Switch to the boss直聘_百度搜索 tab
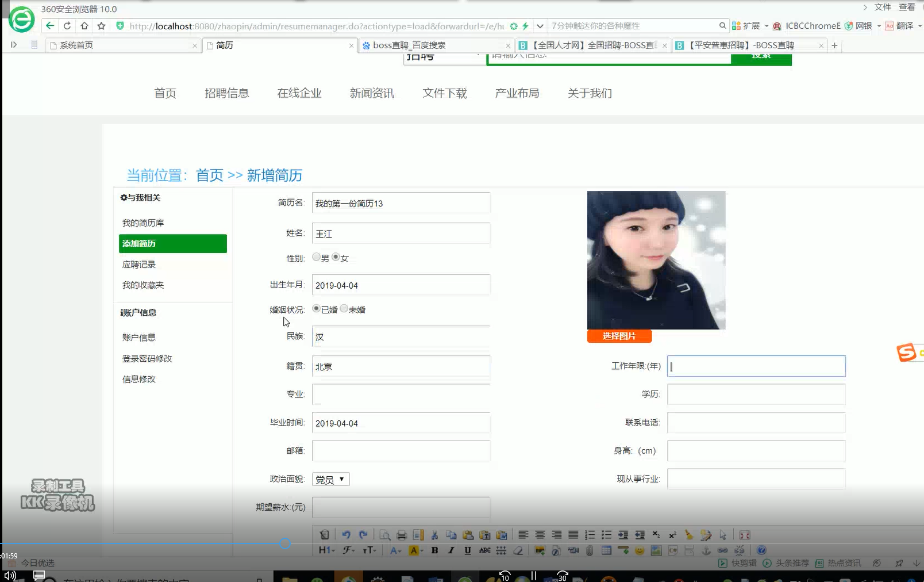Image resolution: width=924 pixels, height=582 pixels. pyautogui.click(x=409, y=45)
